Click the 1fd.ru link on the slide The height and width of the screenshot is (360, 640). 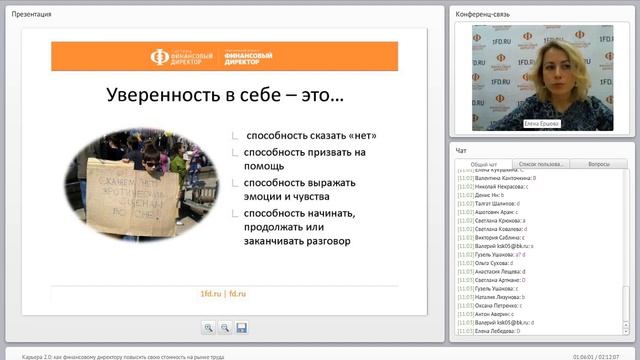point(211,293)
